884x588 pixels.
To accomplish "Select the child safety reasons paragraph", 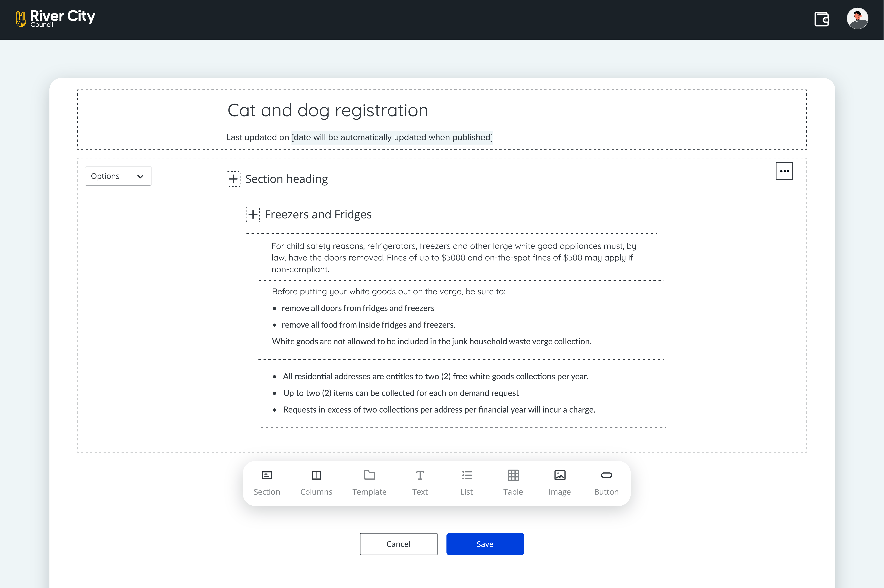I will 454,258.
